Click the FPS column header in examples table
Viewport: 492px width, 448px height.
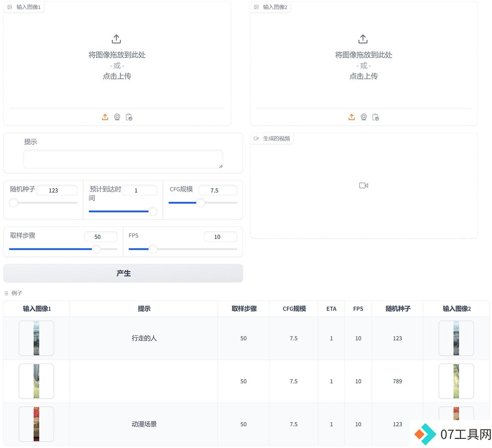pos(358,309)
